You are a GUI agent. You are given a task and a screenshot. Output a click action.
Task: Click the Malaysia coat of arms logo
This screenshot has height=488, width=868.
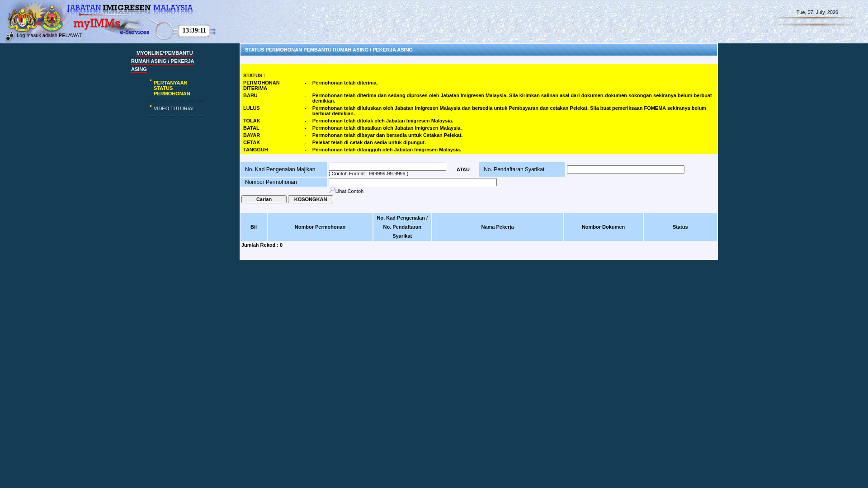pyautogui.click(x=22, y=19)
